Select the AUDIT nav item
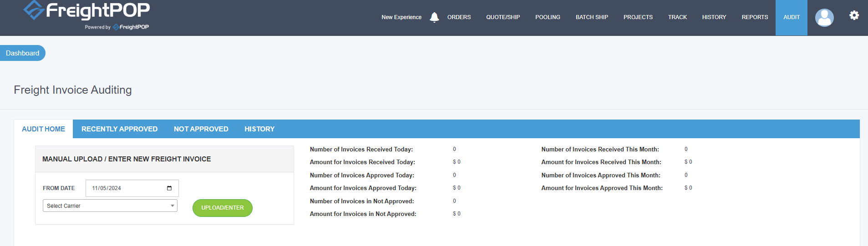 point(792,18)
